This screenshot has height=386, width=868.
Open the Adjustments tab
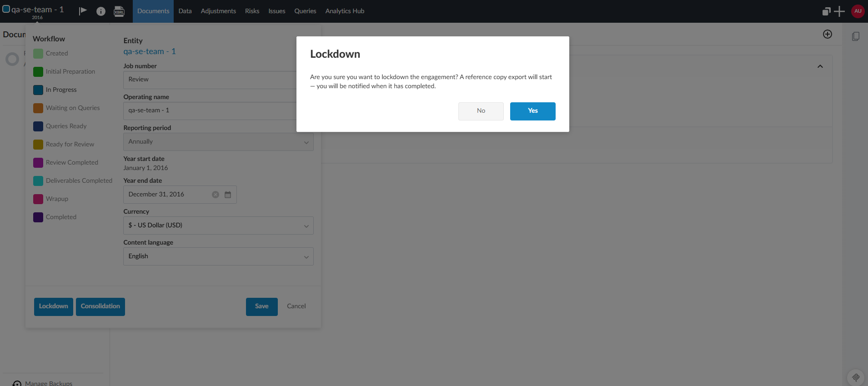(218, 11)
